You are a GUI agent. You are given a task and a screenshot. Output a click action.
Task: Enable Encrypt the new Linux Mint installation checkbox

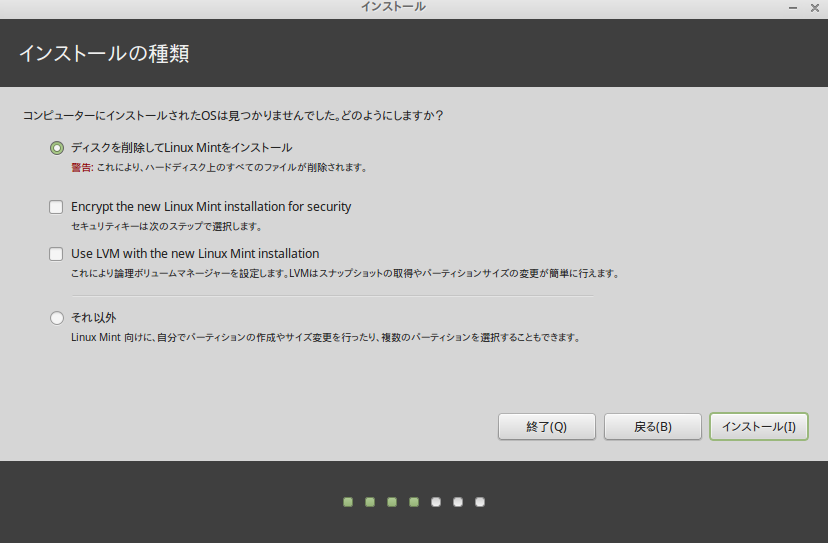click(x=57, y=207)
